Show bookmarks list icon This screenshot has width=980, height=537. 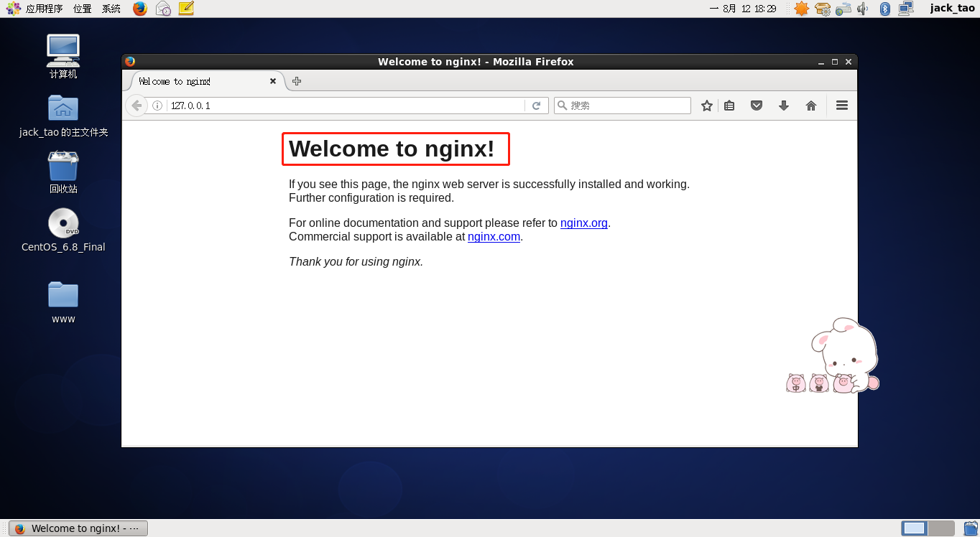[729, 106]
